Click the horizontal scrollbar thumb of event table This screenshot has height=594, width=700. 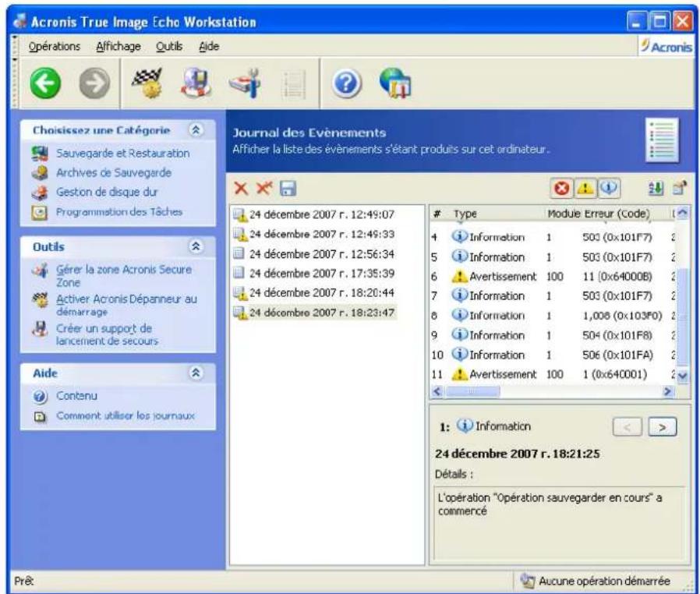pos(472,391)
